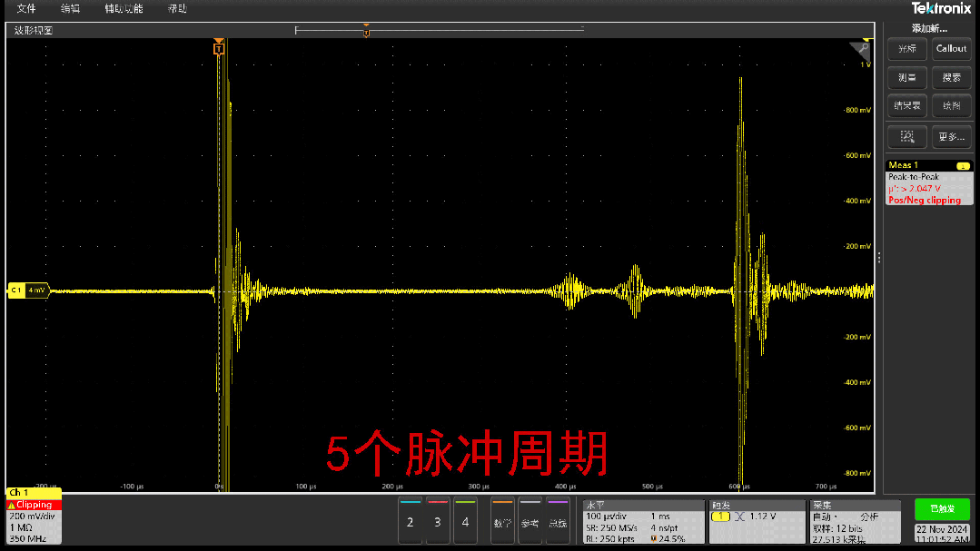Turn on channel 3
The image size is (980, 551).
coord(438,521)
